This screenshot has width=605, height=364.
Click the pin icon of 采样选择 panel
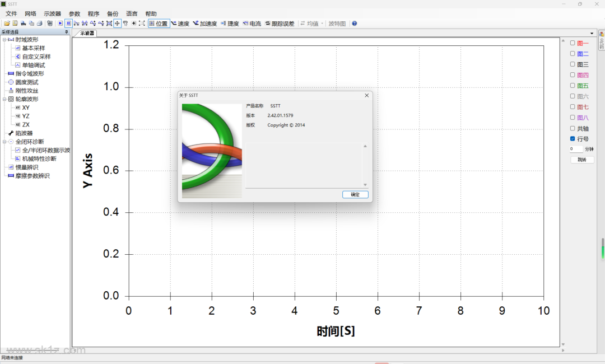(x=67, y=32)
